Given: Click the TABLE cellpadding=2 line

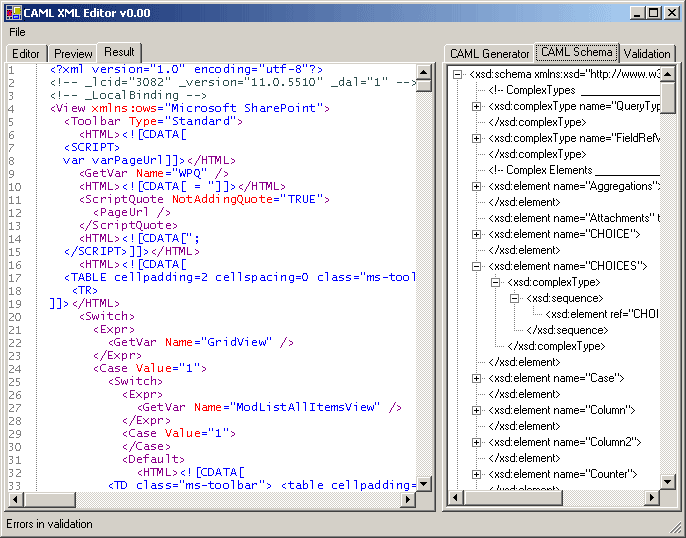Looking at the screenshot, I should point(240,277).
